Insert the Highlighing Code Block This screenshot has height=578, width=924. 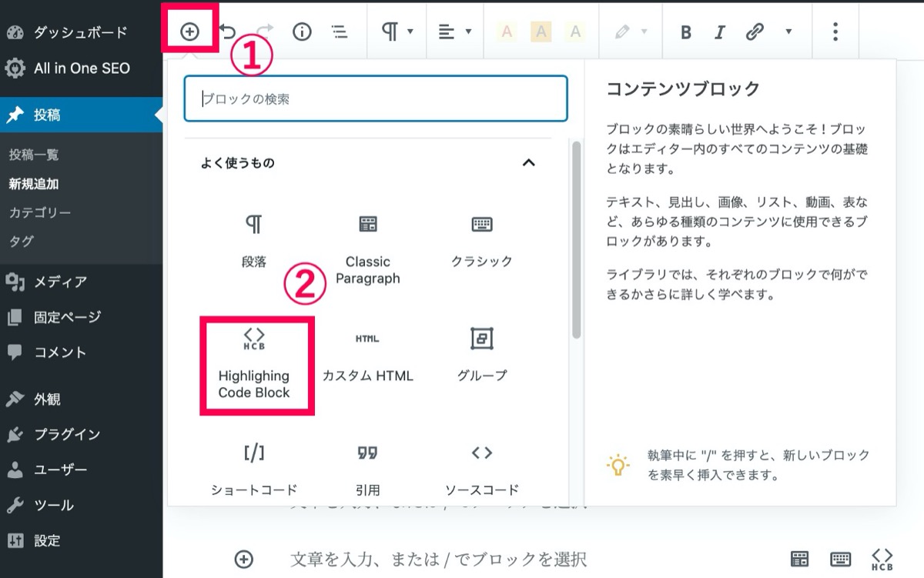coord(254,365)
